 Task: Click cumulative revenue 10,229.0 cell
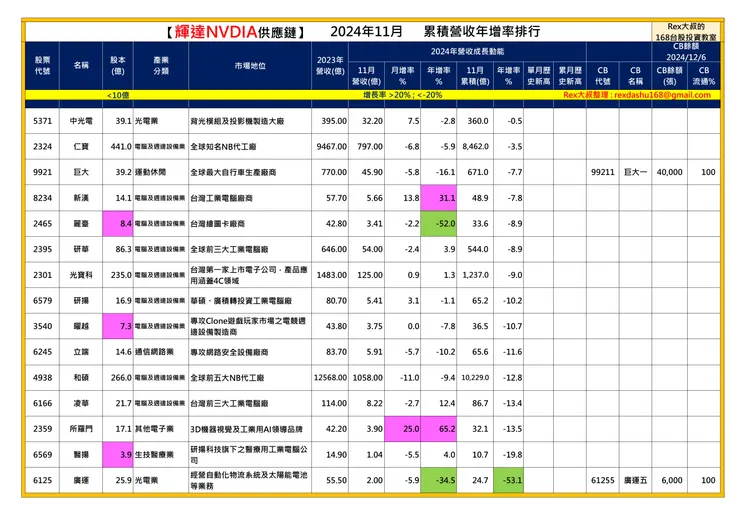tap(475, 378)
